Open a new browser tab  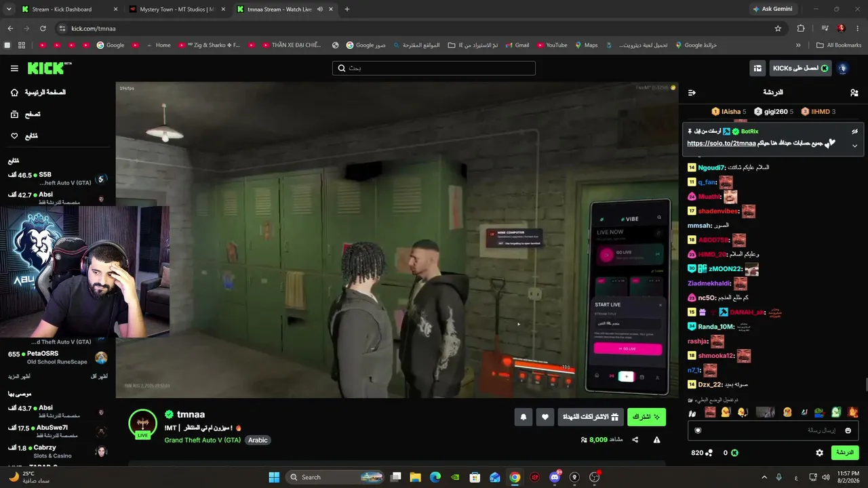pos(347,9)
